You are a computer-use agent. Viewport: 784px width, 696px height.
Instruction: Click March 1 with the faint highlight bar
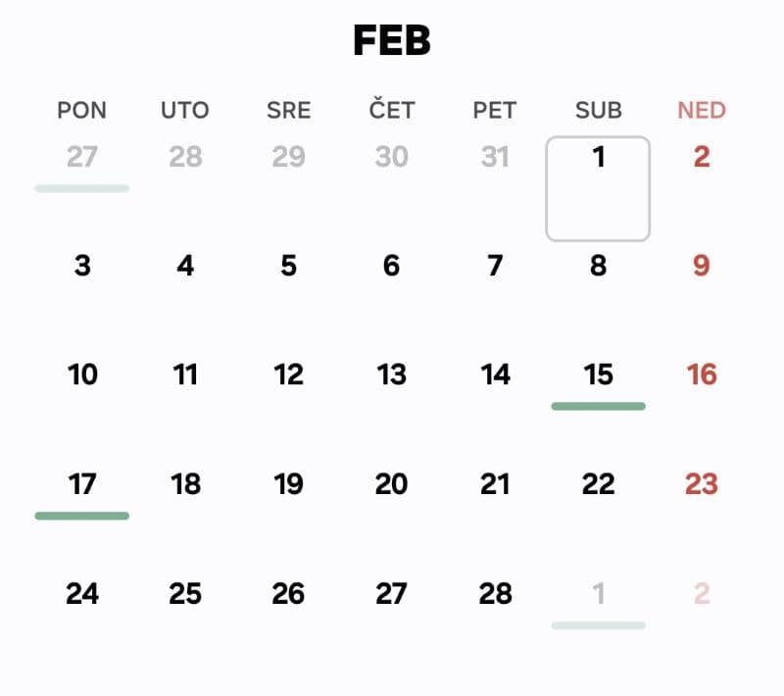(598, 593)
